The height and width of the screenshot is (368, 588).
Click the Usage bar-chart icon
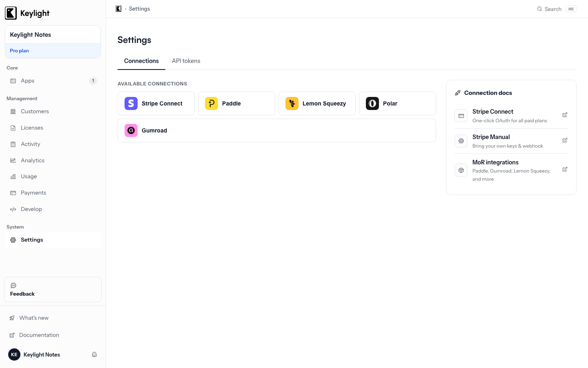(x=13, y=177)
